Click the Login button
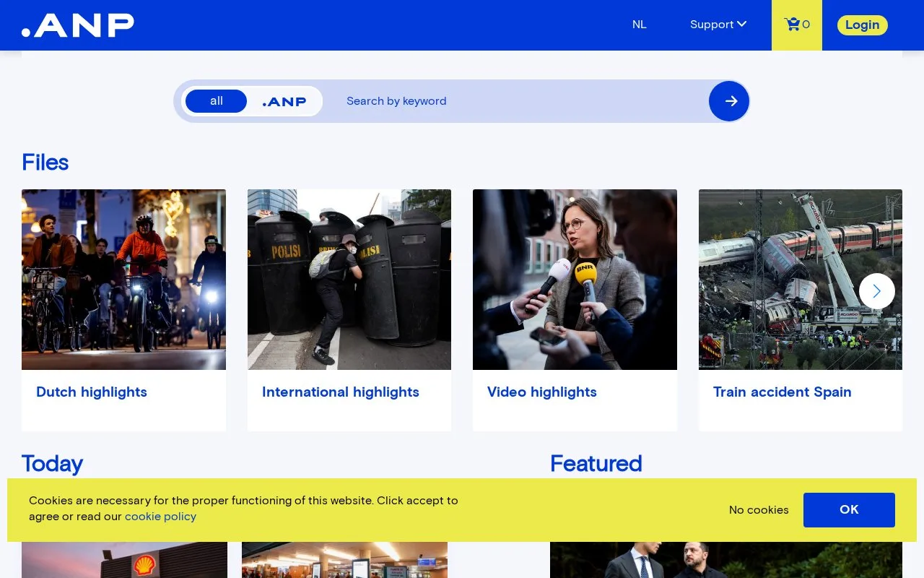 point(863,25)
